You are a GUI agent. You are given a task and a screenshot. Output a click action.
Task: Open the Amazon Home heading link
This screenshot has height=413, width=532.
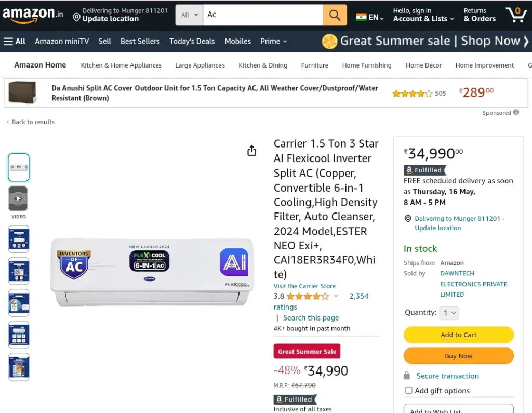[40, 65]
